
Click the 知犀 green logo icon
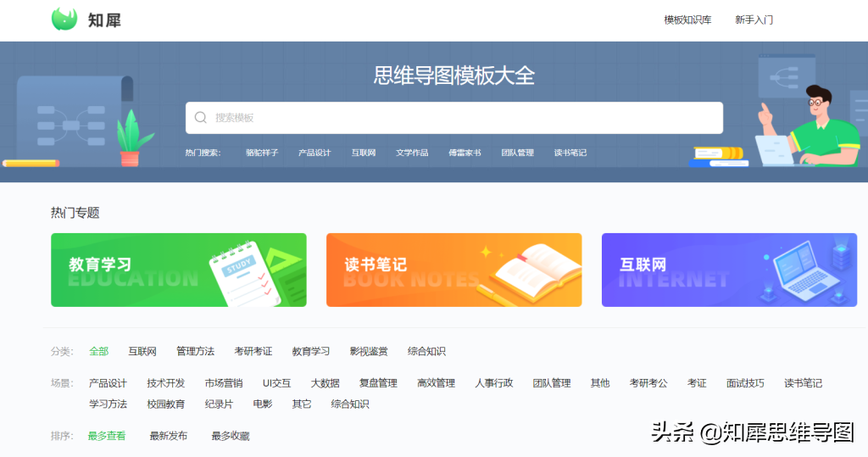[x=64, y=20]
